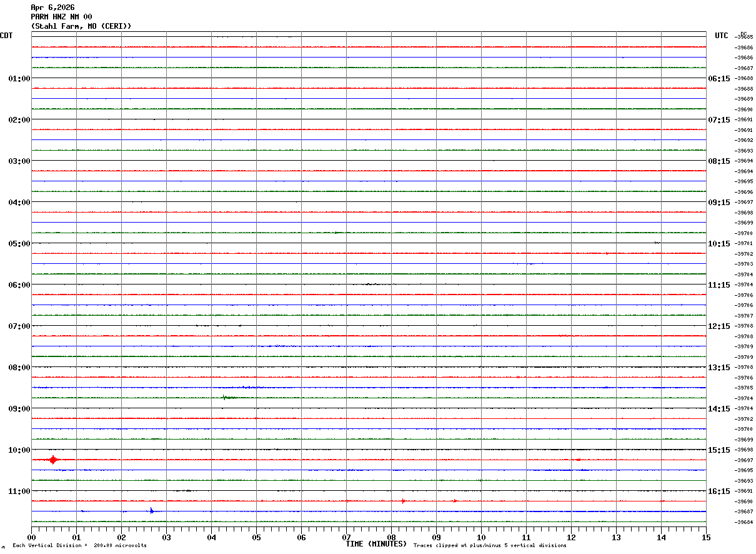Click the DC offset value -39685

[745, 37]
